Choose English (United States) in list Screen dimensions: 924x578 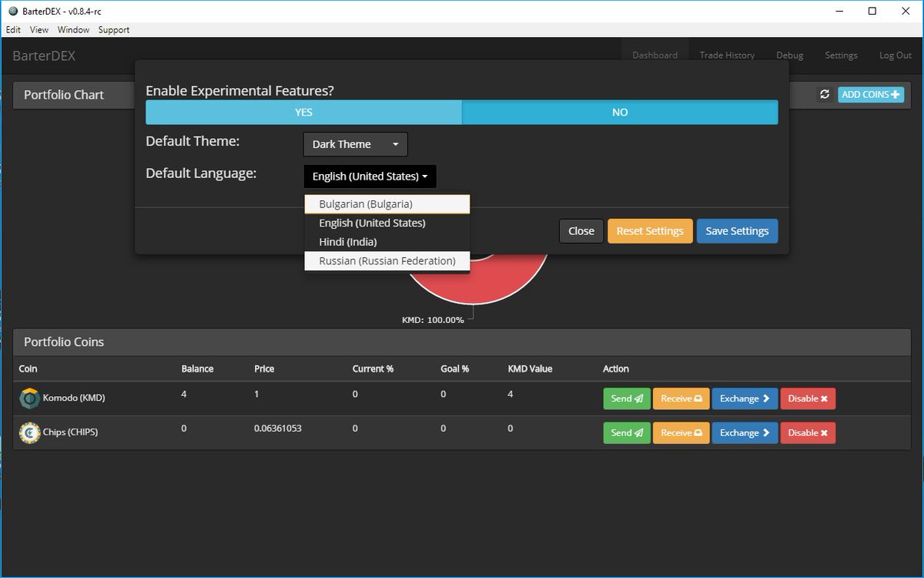387,223
